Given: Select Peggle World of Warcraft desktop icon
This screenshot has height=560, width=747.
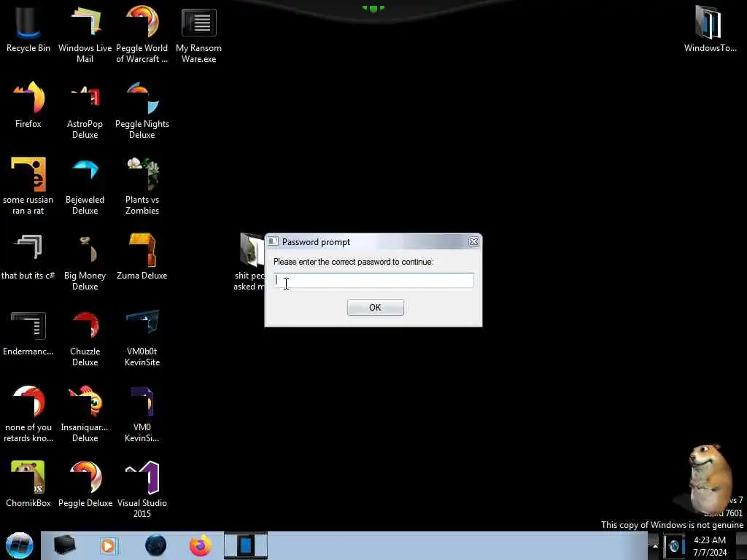Looking at the screenshot, I should (x=142, y=35).
